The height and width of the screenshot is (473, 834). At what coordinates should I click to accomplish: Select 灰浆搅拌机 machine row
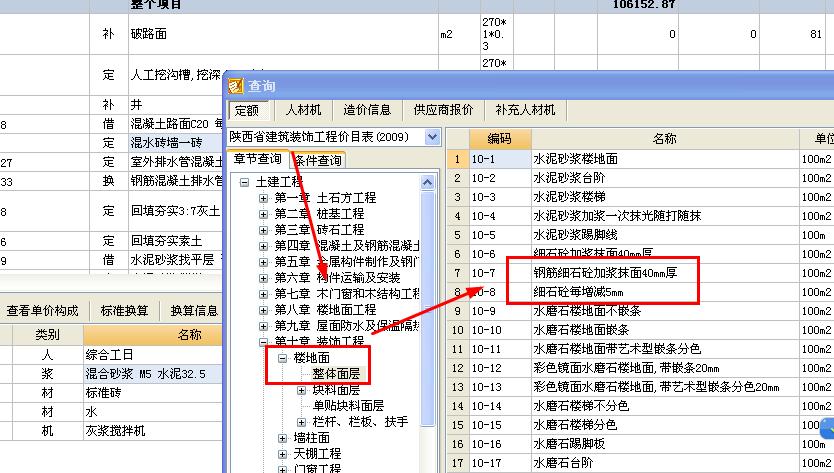[x=111, y=430]
